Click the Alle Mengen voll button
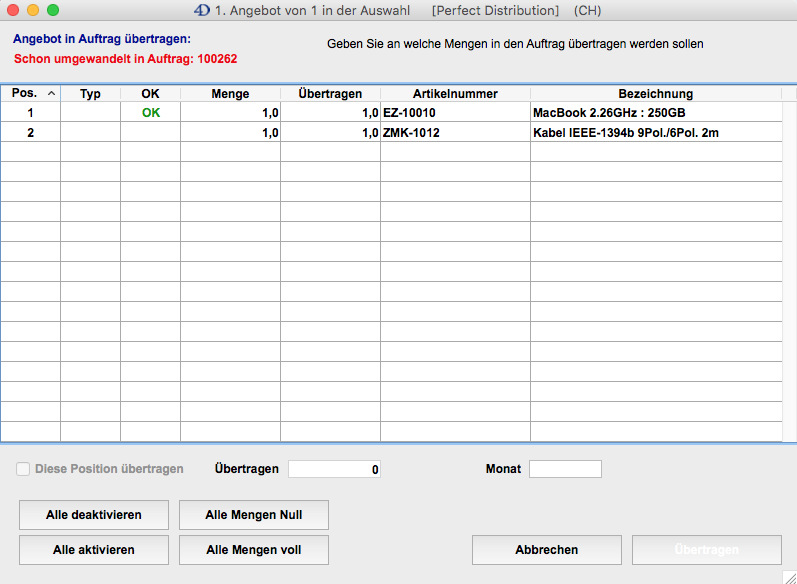Image resolution: width=797 pixels, height=584 pixels. pyautogui.click(x=254, y=550)
